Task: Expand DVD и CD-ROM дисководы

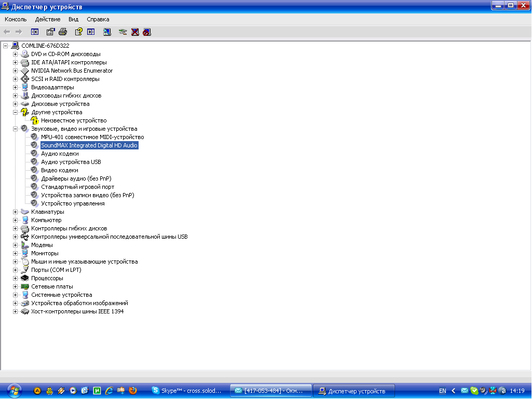Action: tap(15, 54)
